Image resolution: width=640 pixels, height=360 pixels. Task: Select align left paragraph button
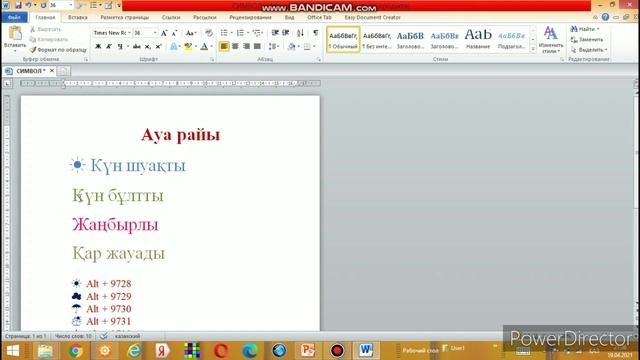click(x=224, y=47)
